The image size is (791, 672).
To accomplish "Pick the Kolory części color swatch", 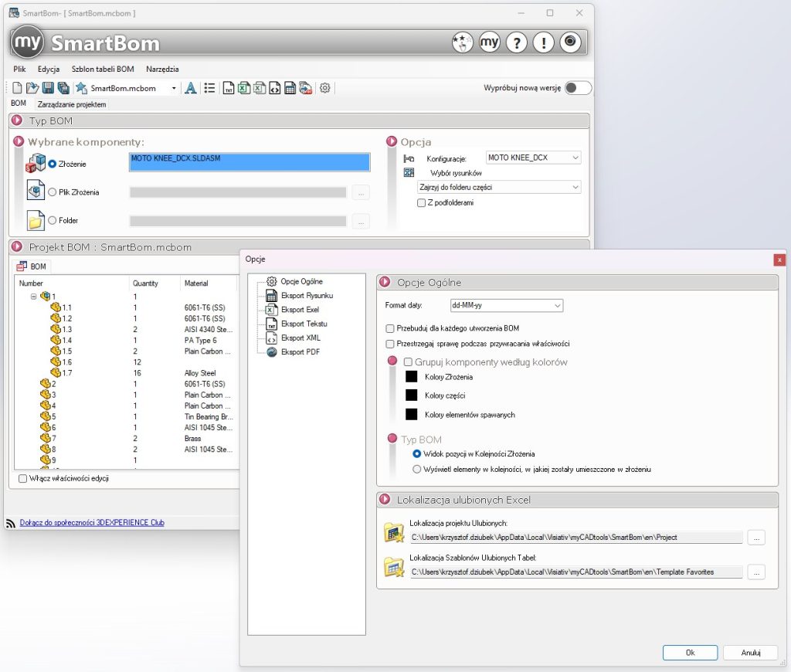I will coord(412,395).
